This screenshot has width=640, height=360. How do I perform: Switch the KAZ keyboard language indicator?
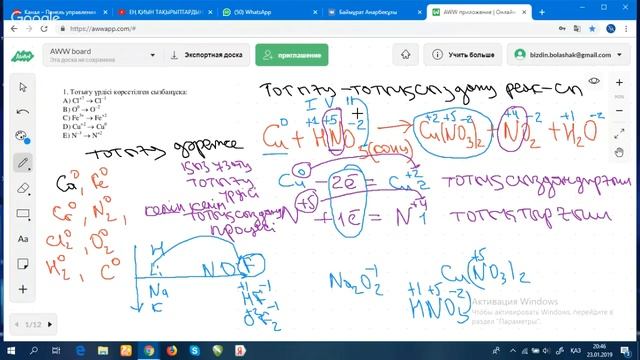[576, 351]
